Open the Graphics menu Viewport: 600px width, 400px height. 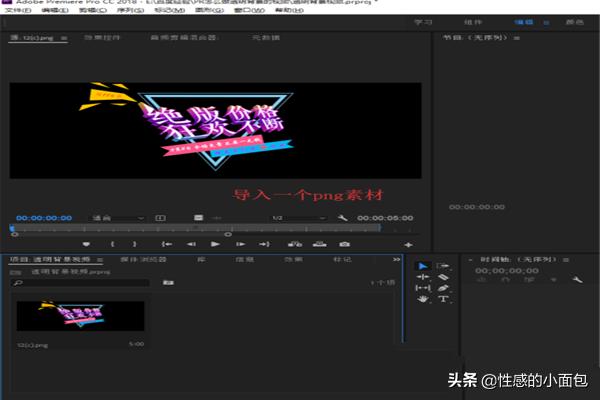click(209, 10)
